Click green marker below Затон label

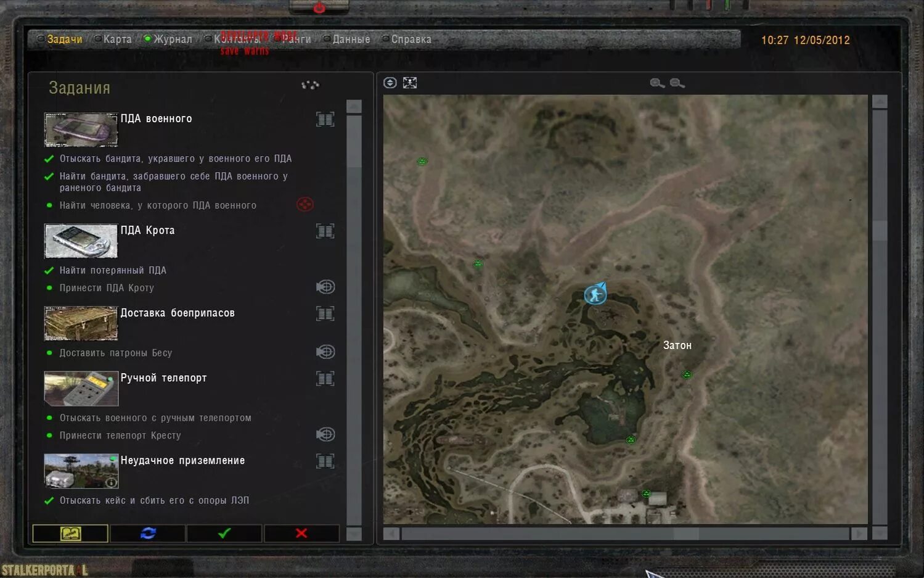click(x=687, y=374)
